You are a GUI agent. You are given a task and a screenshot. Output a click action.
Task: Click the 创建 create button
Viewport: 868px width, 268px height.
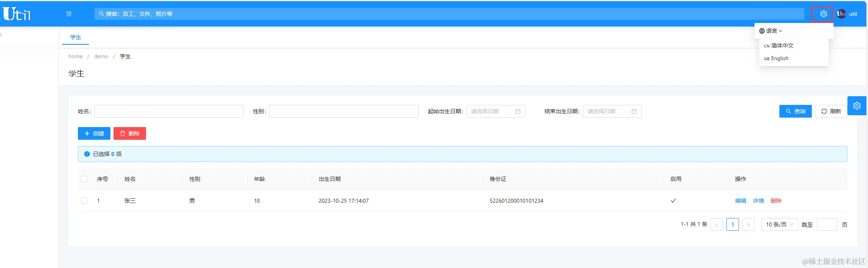(94, 133)
